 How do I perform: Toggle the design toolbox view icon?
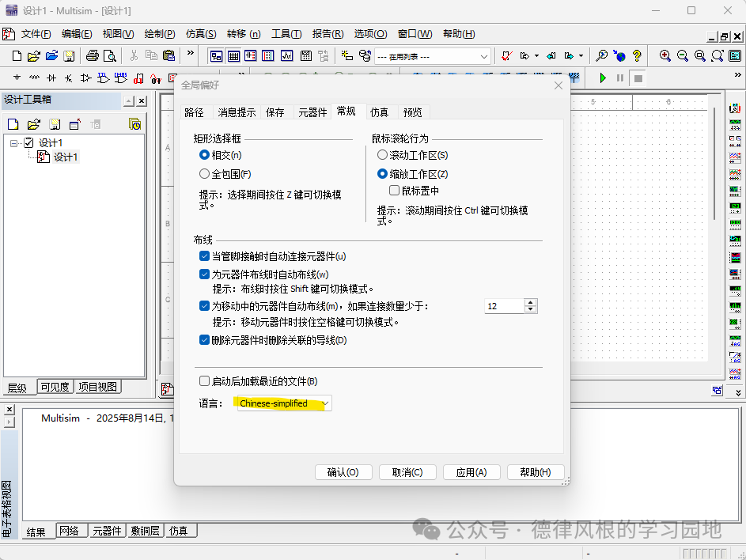[x=216, y=56]
